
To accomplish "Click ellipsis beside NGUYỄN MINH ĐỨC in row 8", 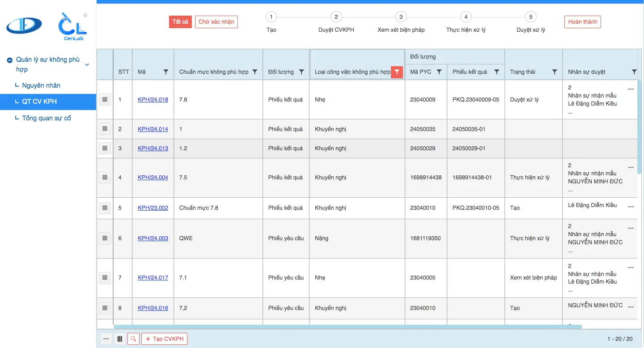I will click(631, 307).
